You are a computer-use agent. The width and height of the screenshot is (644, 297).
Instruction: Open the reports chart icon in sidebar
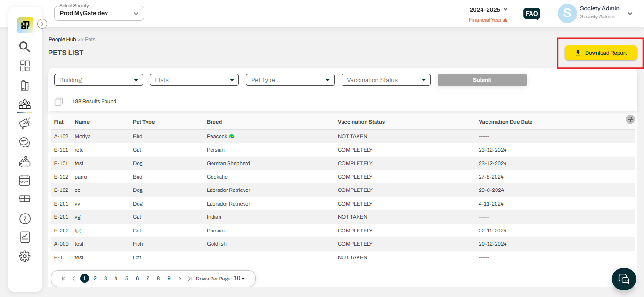point(25,237)
